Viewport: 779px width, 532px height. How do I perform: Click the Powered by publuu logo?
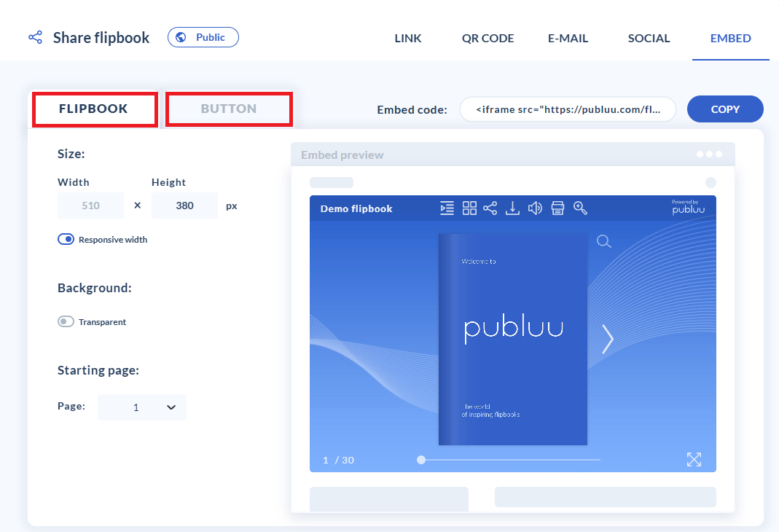688,207
